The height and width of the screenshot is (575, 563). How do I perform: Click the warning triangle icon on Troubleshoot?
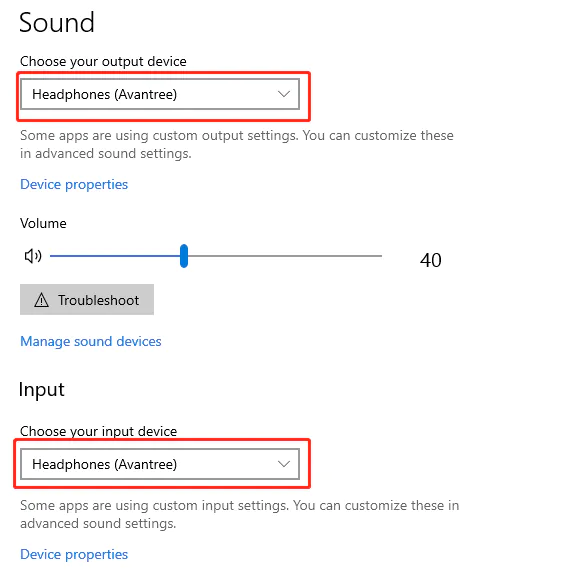(x=41, y=300)
